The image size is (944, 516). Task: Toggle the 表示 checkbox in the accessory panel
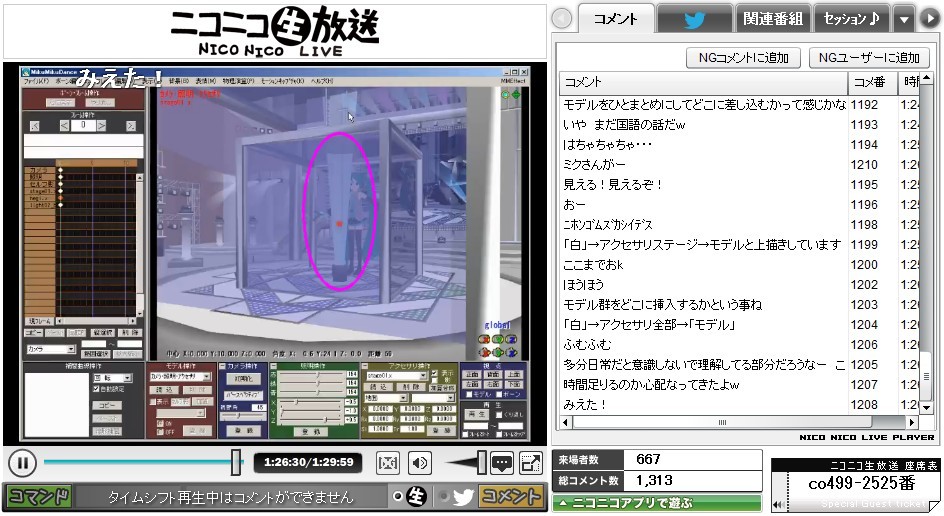[x=434, y=373]
